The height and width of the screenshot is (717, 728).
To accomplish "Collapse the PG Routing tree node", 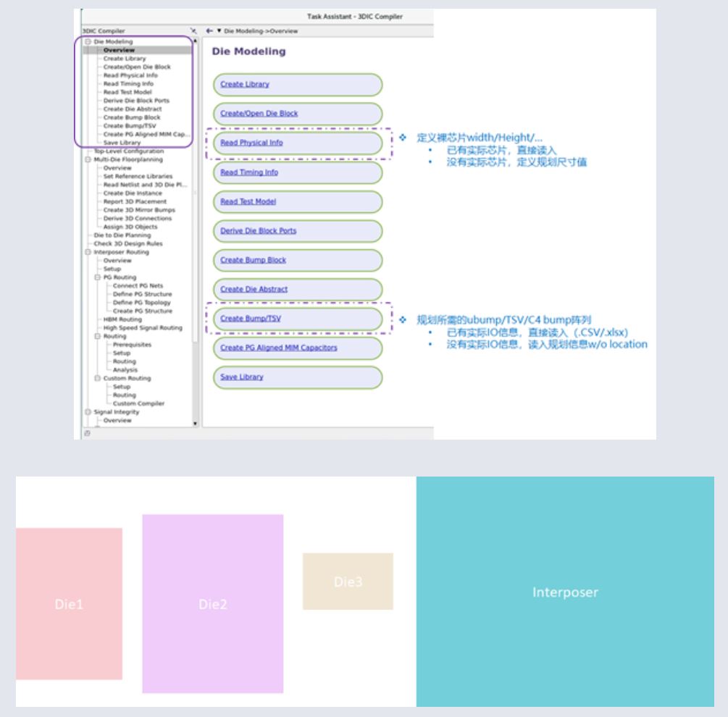I will (x=99, y=277).
